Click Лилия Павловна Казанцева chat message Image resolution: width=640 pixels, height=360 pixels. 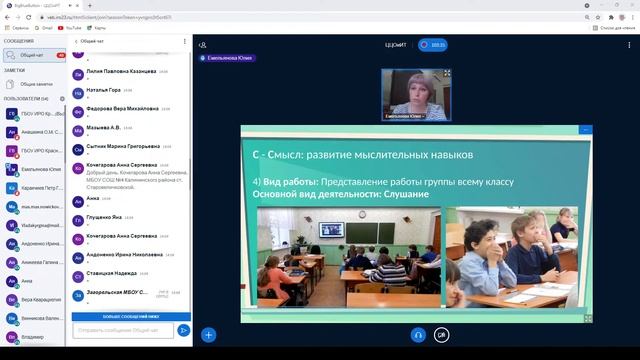(121, 71)
